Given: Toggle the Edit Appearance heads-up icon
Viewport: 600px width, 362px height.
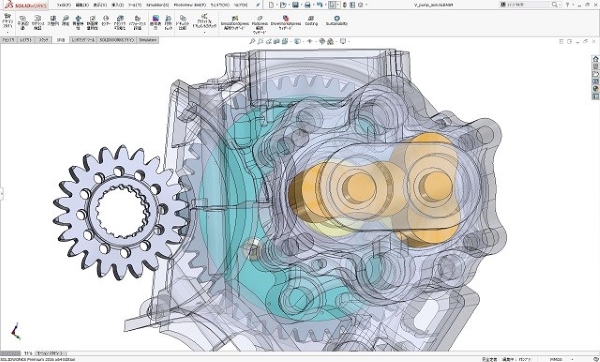Looking at the screenshot, I should click(322, 41).
